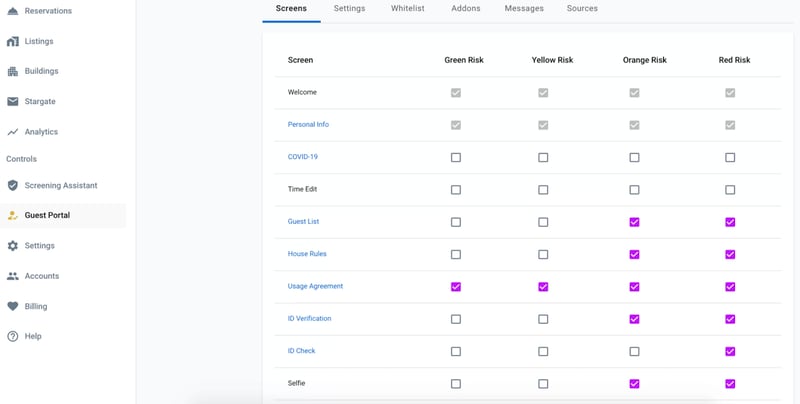Check ID Check under Orange Risk
The image size is (800, 404).
pos(634,351)
